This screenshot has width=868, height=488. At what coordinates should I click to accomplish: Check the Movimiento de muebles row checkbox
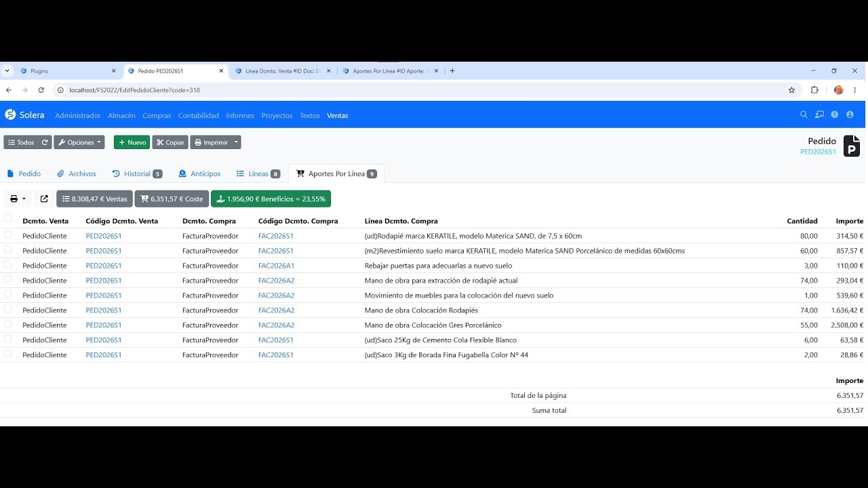(8, 294)
